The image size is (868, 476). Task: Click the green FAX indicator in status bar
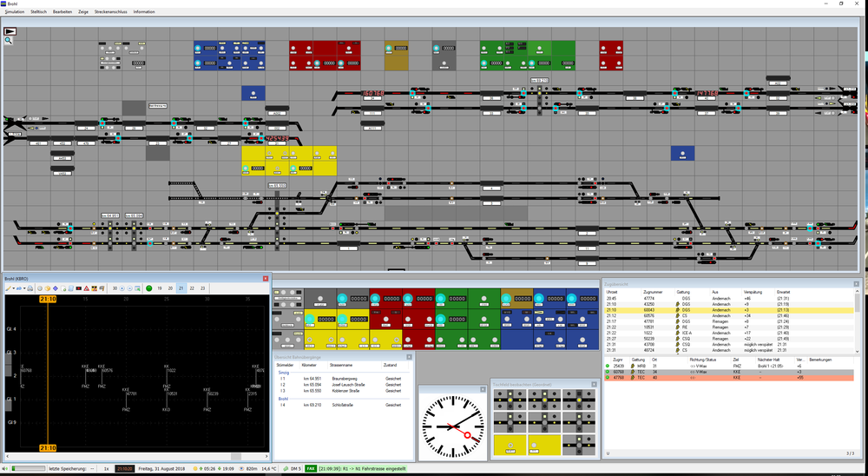point(311,469)
